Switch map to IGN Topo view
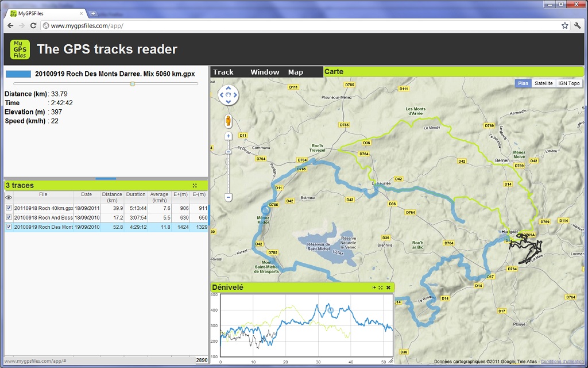 tap(569, 83)
